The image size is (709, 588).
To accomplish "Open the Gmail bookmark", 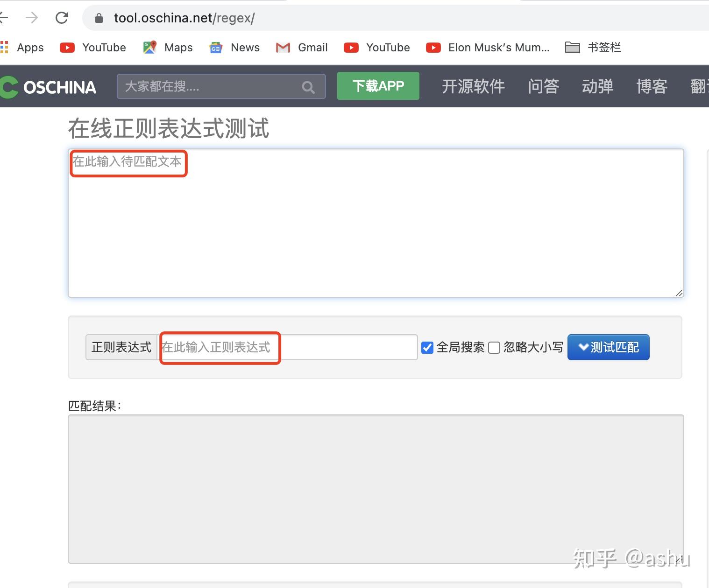I will (x=301, y=47).
